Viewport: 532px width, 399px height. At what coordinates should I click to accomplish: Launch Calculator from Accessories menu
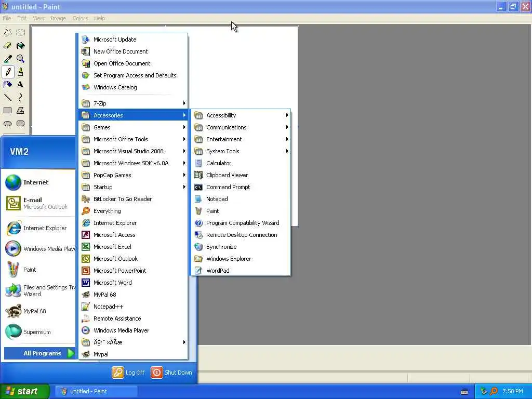click(241, 163)
